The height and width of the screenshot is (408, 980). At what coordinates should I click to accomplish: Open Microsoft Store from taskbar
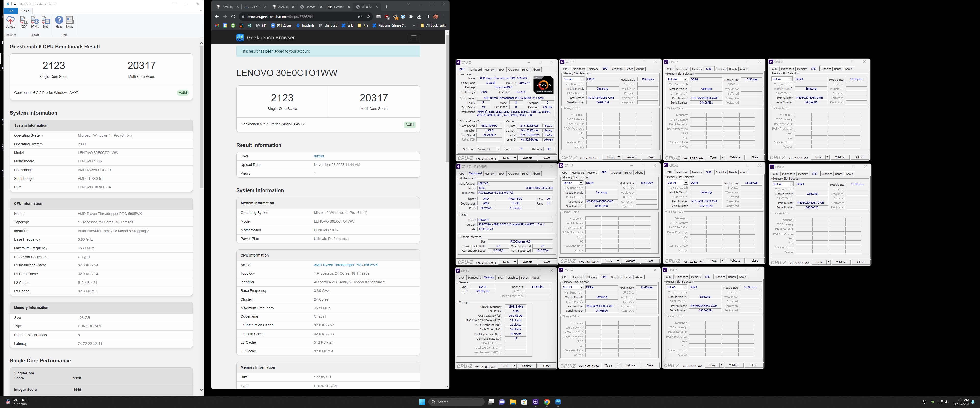pos(524,402)
